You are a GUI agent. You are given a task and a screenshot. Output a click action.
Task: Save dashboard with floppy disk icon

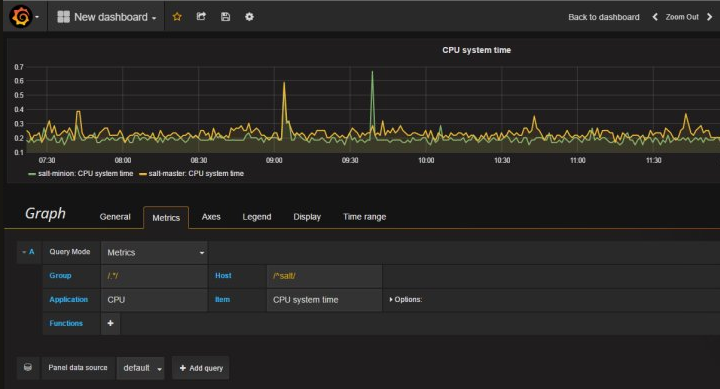(225, 17)
